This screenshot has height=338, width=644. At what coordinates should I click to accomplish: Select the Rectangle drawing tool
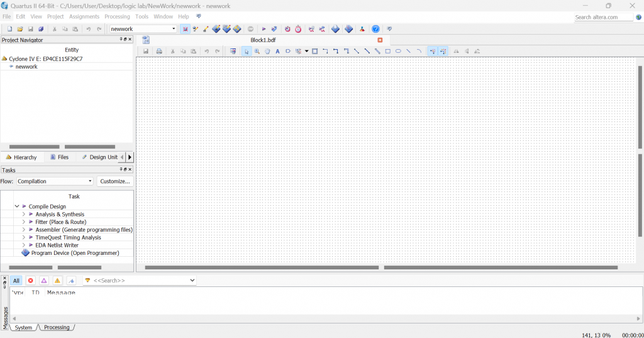387,52
